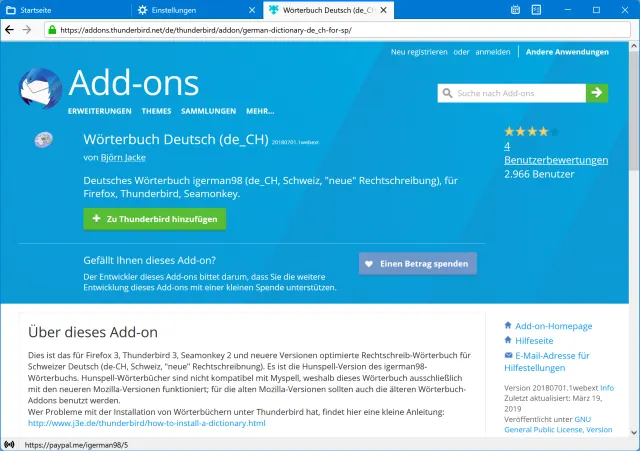640x451 pixels.
Task: Click Über dieses Add-on heading
Action: click(93, 332)
